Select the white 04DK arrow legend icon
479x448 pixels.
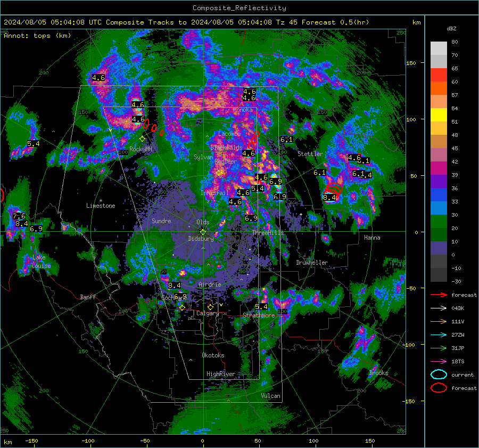click(x=439, y=308)
